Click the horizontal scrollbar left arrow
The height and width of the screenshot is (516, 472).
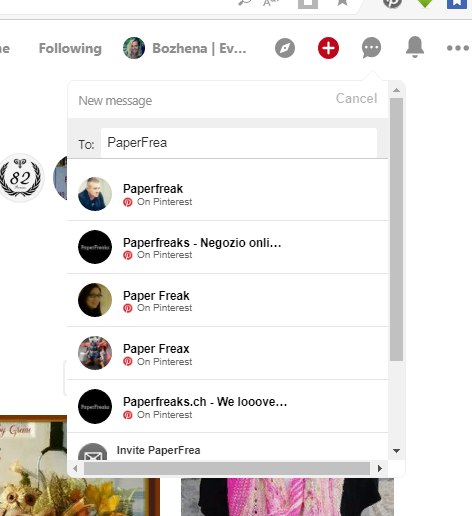tap(75, 468)
